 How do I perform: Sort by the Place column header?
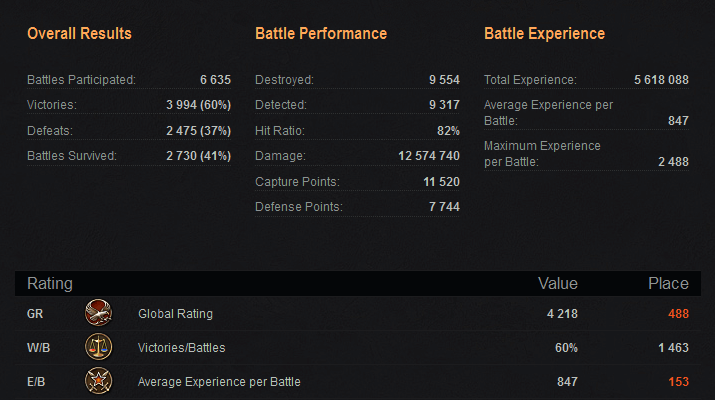668,284
